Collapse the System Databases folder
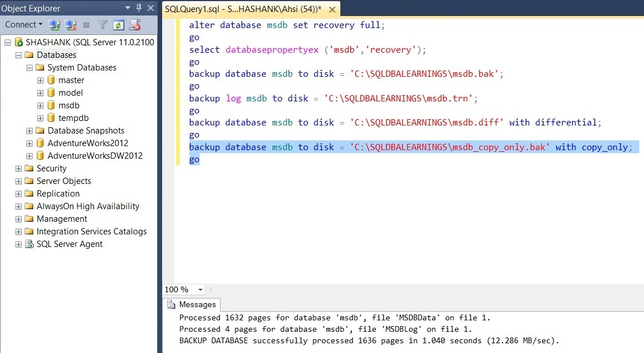This screenshot has height=353, width=644. (x=29, y=68)
